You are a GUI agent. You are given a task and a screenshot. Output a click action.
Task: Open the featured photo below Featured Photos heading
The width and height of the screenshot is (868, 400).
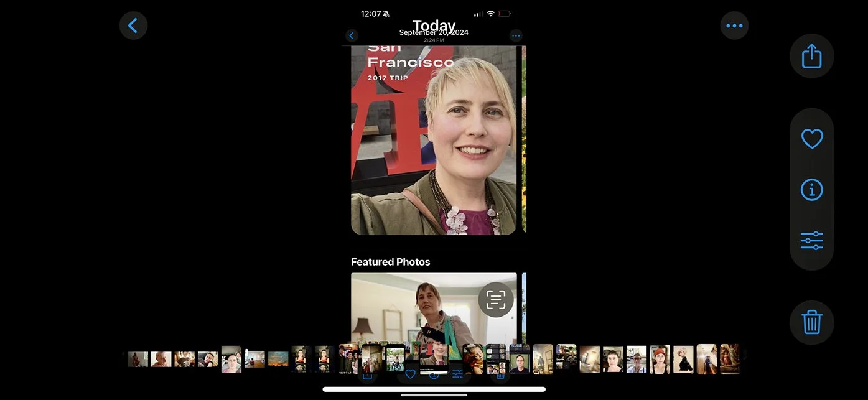pyautogui.click(x=434, y=308)
